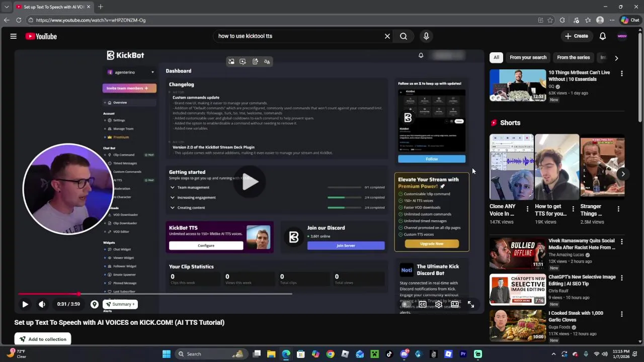Select the From the series chip
Image resolution: width=644 pixels, height=362 pixels.
[x=573, y=57]
